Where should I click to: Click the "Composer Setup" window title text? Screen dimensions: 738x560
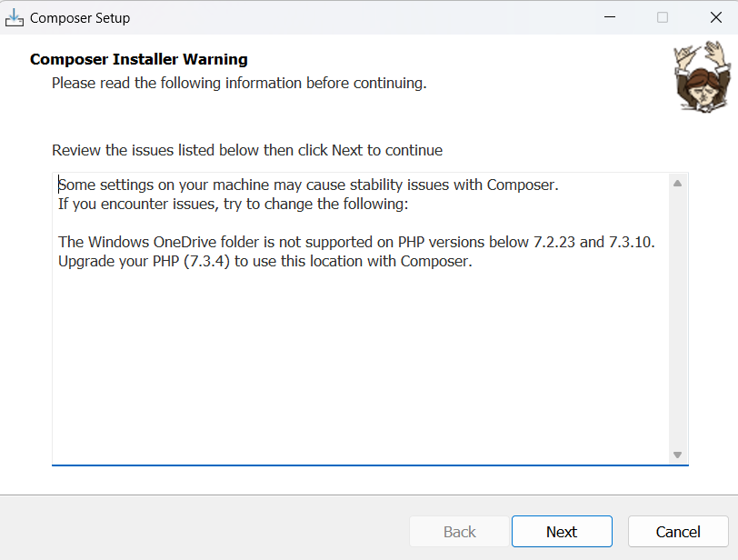tap(80, 18)
